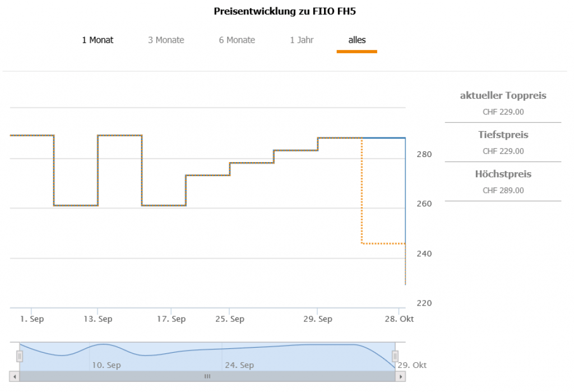Image resolution: width=574 pixels, height=392 pixels.
Task: Click the Höchstpreis CHF 289.00 value
Action: pos(503,190)
